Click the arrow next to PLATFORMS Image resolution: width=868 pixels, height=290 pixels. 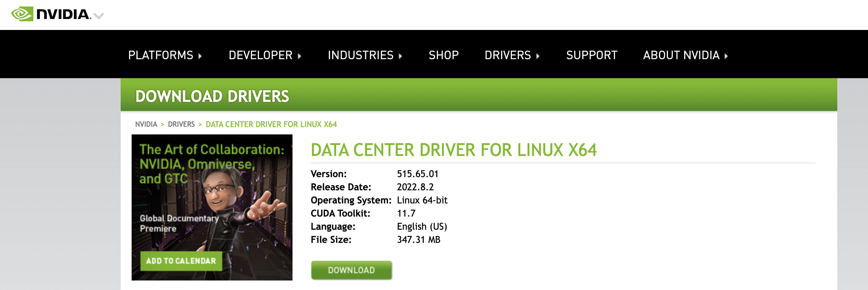click(x=200, y=56)
